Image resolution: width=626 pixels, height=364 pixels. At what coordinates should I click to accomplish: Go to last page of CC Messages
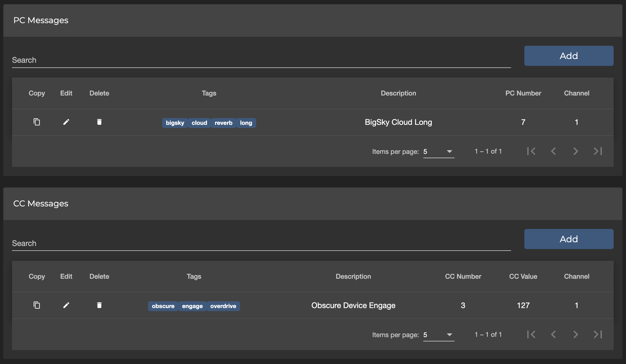(598, 335)
